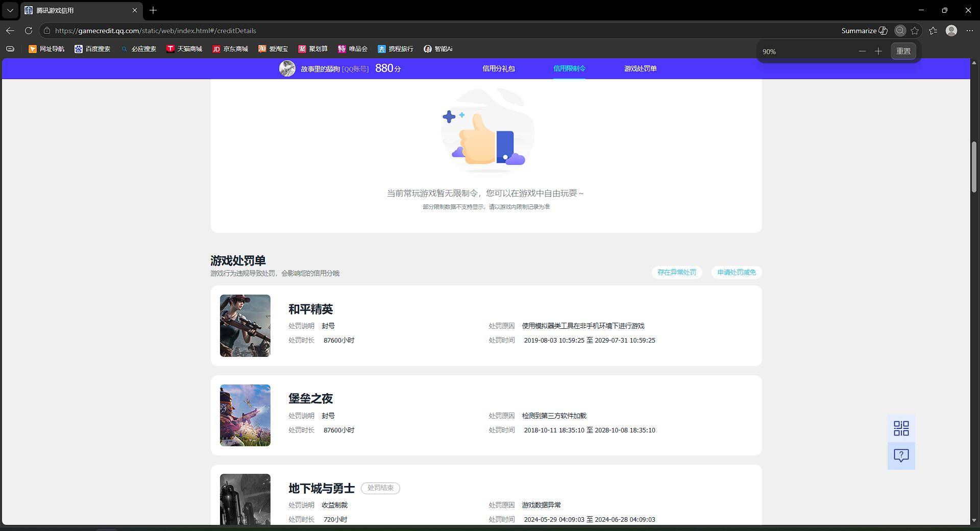The image size is (980, 531).
Task: Click the user avatar in purple header
Action: (287, 68)
